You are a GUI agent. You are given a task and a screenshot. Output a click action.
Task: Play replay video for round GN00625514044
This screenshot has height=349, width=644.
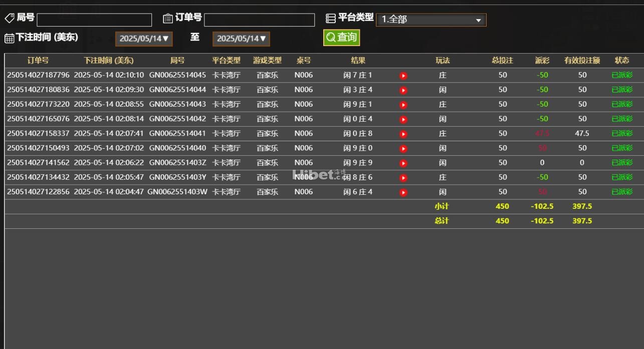tap(403, 90)
